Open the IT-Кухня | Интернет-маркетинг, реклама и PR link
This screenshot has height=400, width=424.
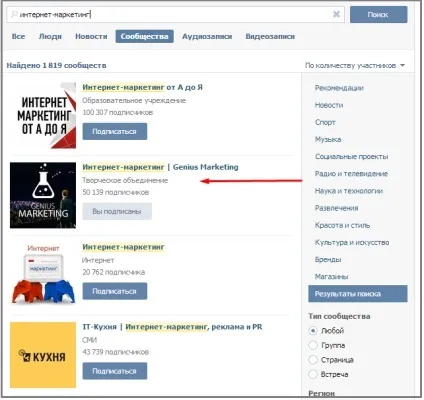click(x=172, y=327)
